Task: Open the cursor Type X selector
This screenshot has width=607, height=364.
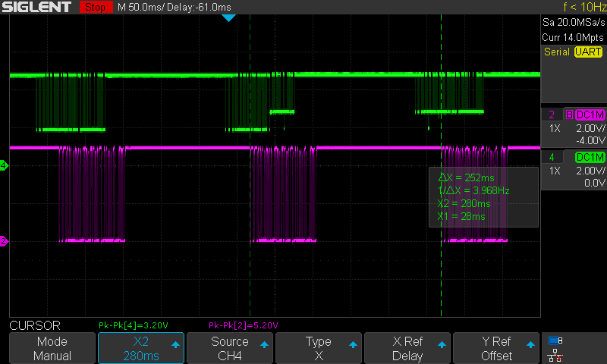Action: click(318, 348)
